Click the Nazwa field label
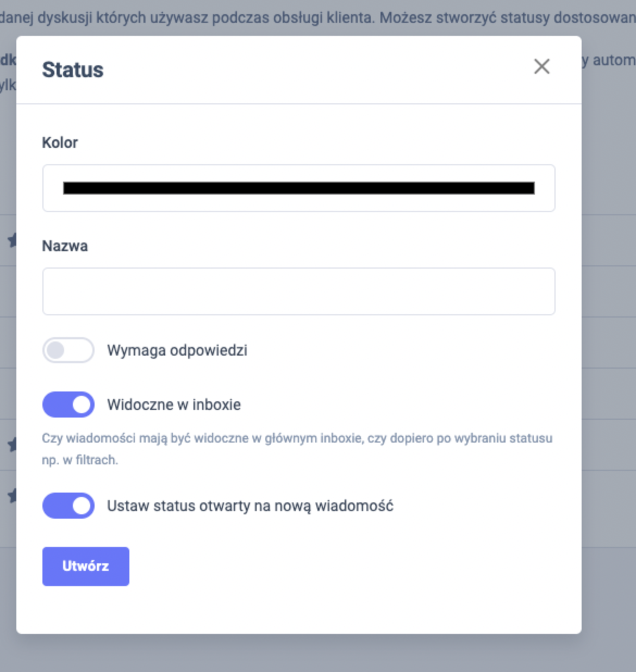This screenshot has height=672, width=636. click(65, 246)
